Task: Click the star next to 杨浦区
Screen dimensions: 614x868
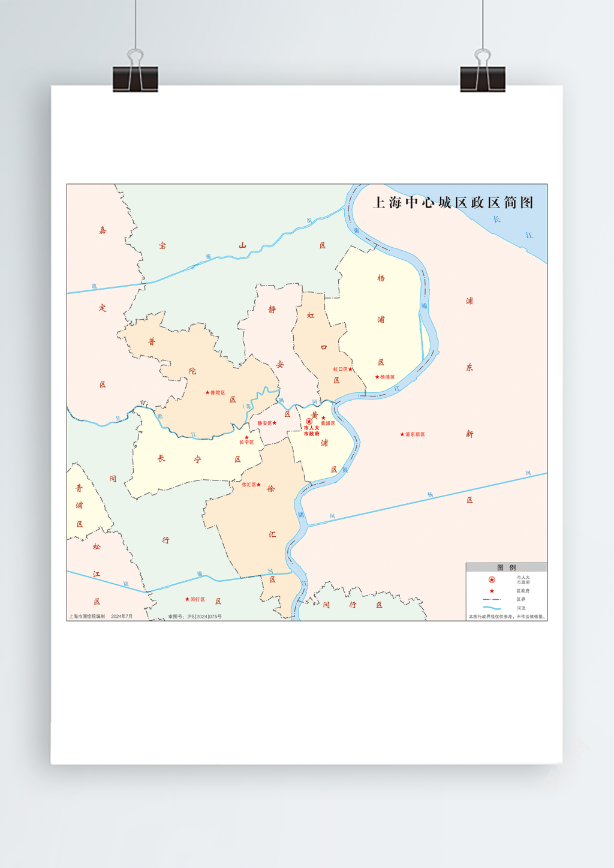Action: [x=377, y=377]
